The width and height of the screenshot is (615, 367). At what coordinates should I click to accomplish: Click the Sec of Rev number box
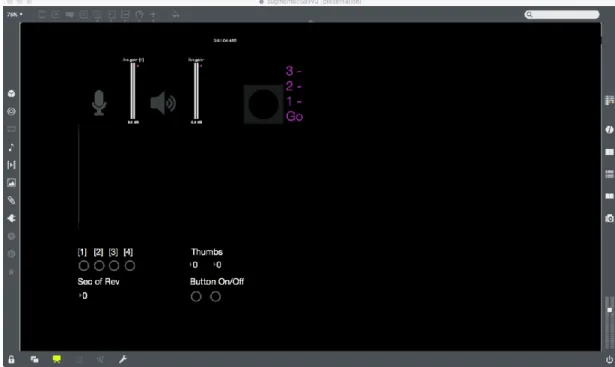click(x=83, y=296)
